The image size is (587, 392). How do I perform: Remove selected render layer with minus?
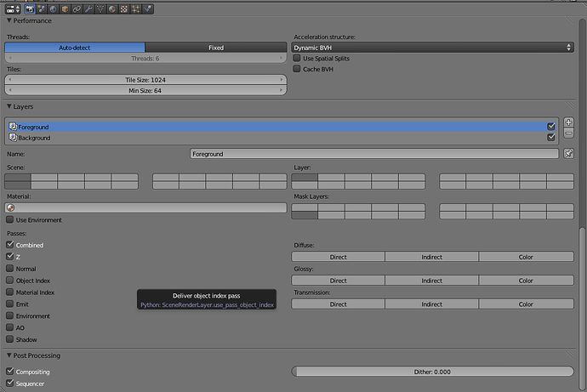click(568, 134)
